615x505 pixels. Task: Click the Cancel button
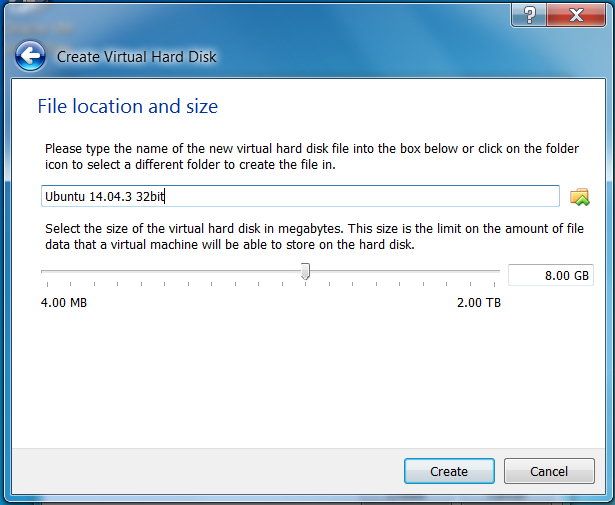pyautogui.click(x=549, y=471)
